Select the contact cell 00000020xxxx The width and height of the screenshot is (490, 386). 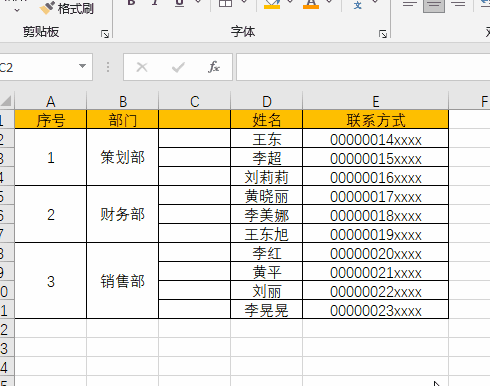(x=376, y=252)
